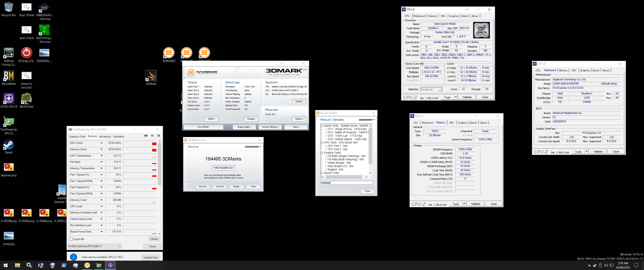Open Memory Clock sensor dropdown
This screenshot has height=270, width=644.
coord(101,149)
